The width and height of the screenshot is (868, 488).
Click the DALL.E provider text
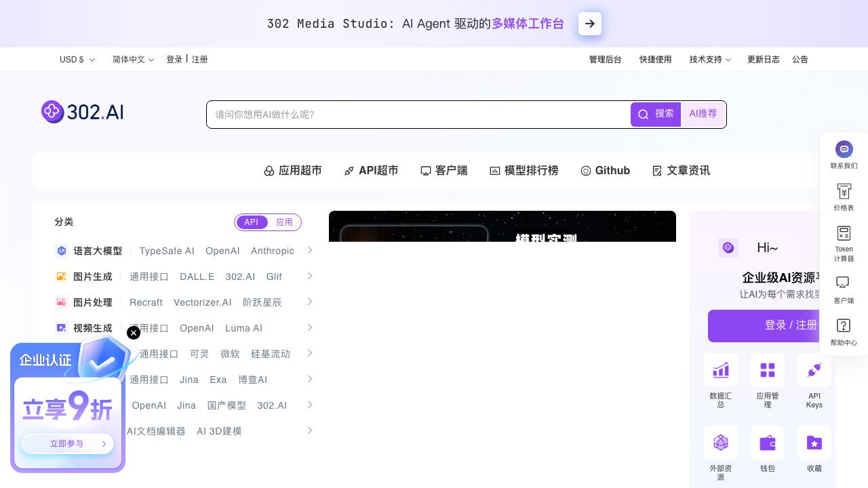tap(197, 277)
